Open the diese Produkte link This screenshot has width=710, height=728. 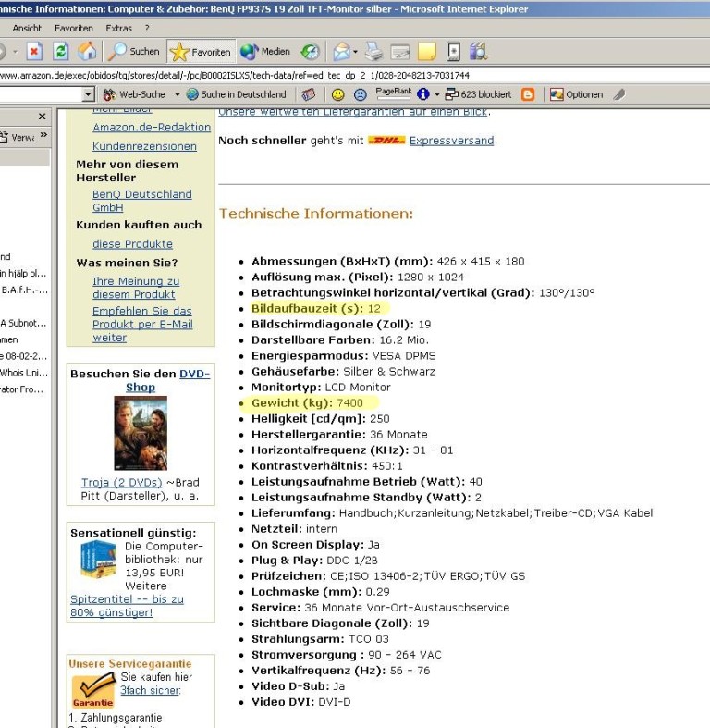coord(132,244)
